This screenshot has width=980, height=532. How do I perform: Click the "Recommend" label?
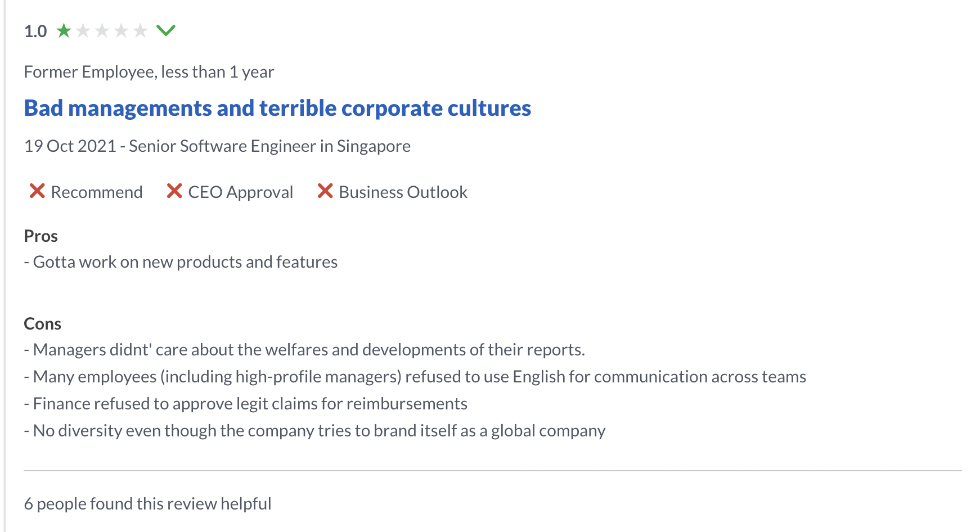[97, 192]
